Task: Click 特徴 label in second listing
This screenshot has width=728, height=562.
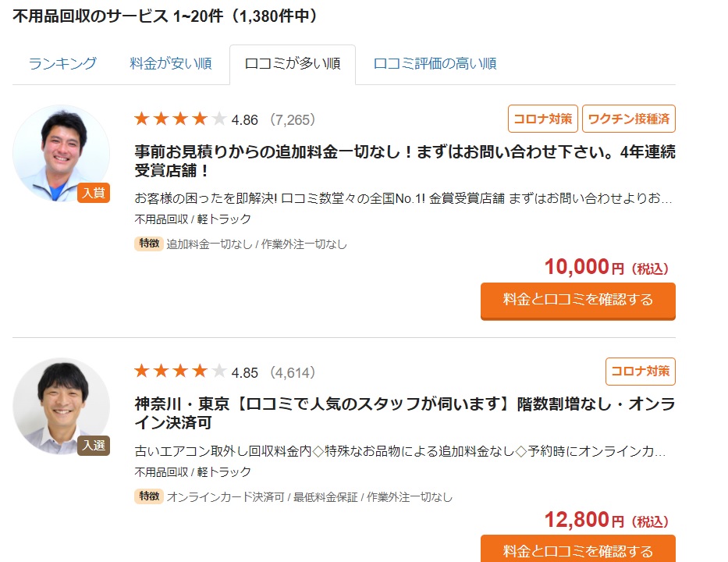Action: tap(149, 496)
